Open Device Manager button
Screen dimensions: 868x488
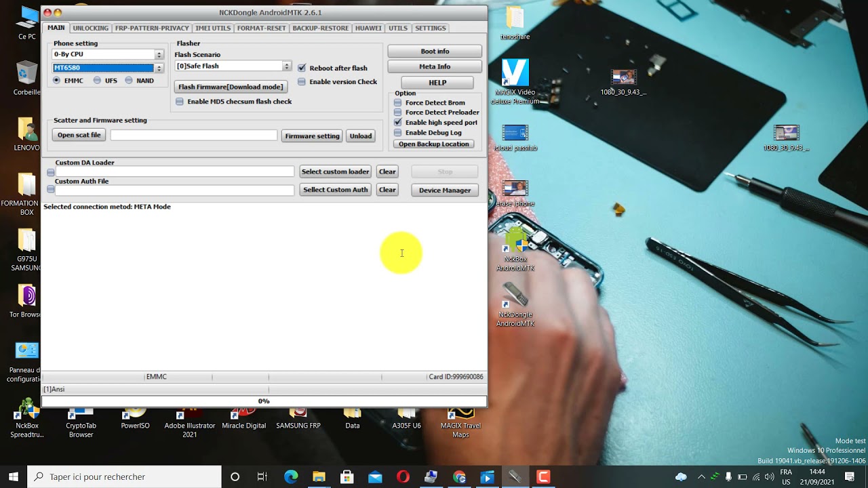coord(445,190)
